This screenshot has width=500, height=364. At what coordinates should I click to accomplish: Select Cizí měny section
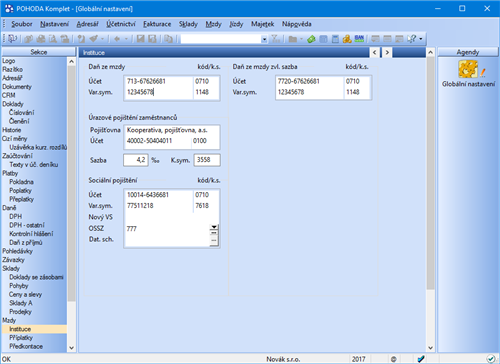[15, 139]
